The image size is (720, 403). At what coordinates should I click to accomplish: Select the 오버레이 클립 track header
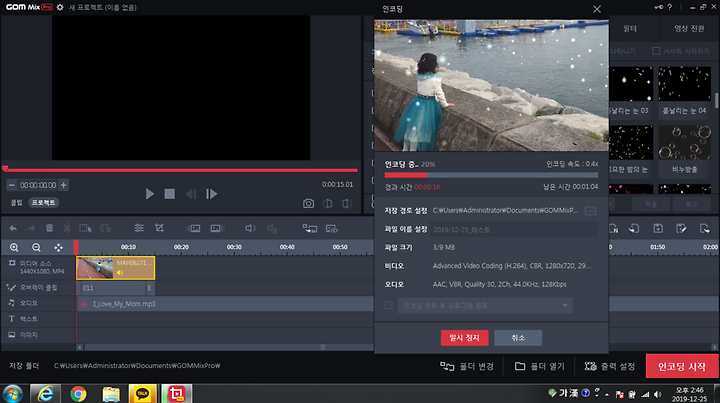[39, 288]
